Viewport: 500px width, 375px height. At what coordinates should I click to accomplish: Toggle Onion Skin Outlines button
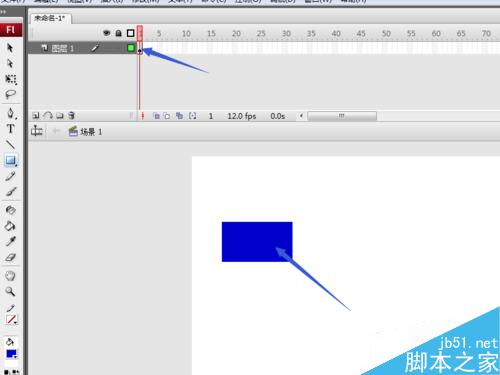pos(167,116)
